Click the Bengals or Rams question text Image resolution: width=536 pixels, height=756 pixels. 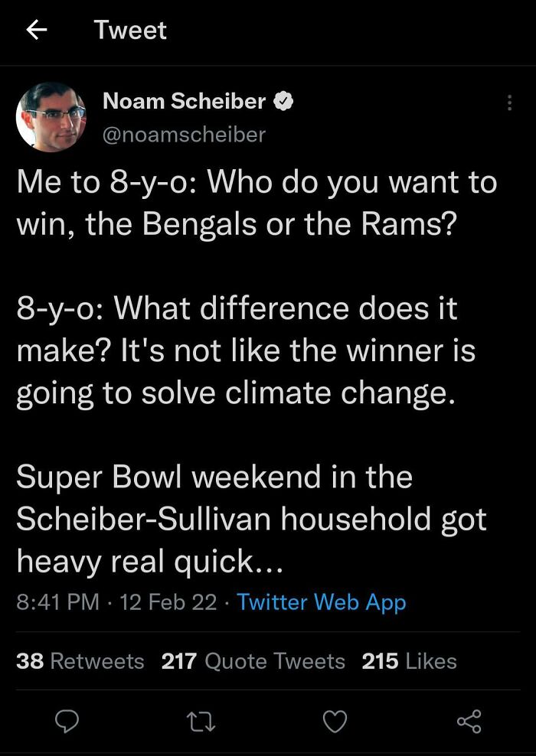point(257,204)
